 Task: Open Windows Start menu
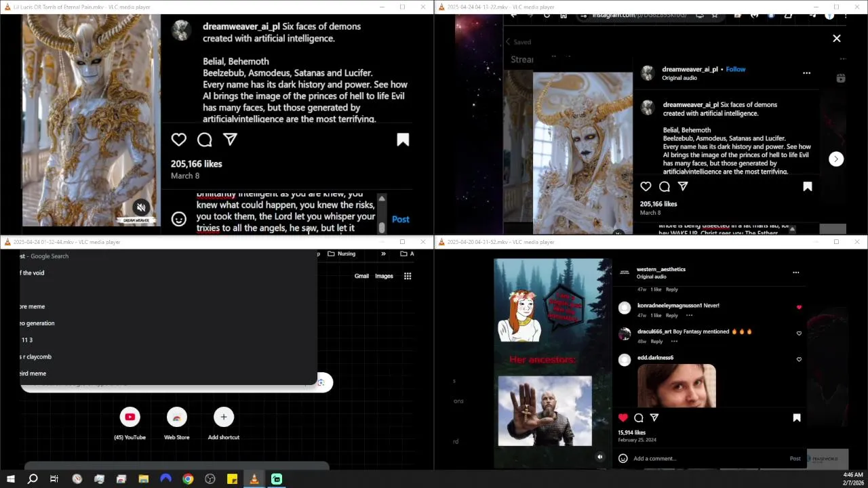(10, 479)
